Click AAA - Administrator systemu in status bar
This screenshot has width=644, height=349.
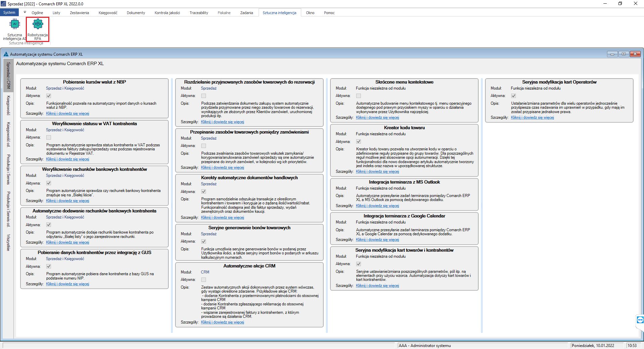coord(425,346)
